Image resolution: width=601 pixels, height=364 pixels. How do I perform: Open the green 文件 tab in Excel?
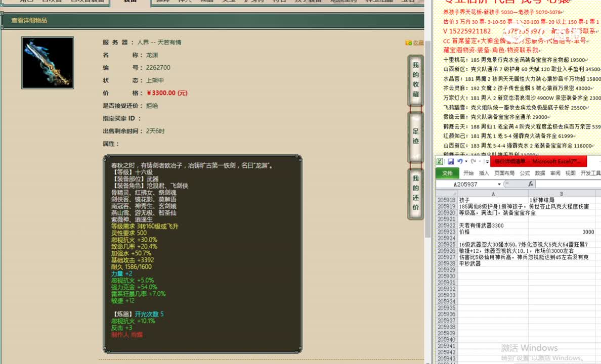point(447,173)
